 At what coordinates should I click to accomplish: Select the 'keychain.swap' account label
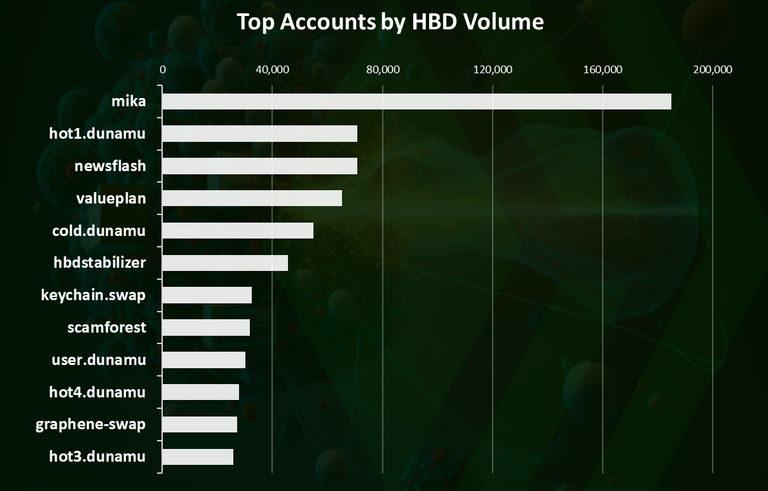point(93,295)
